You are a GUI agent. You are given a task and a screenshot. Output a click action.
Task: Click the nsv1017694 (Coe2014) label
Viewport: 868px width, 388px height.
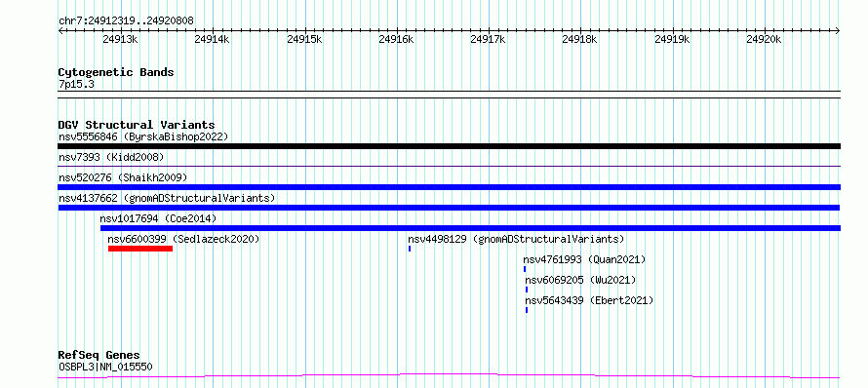(158, 218)
